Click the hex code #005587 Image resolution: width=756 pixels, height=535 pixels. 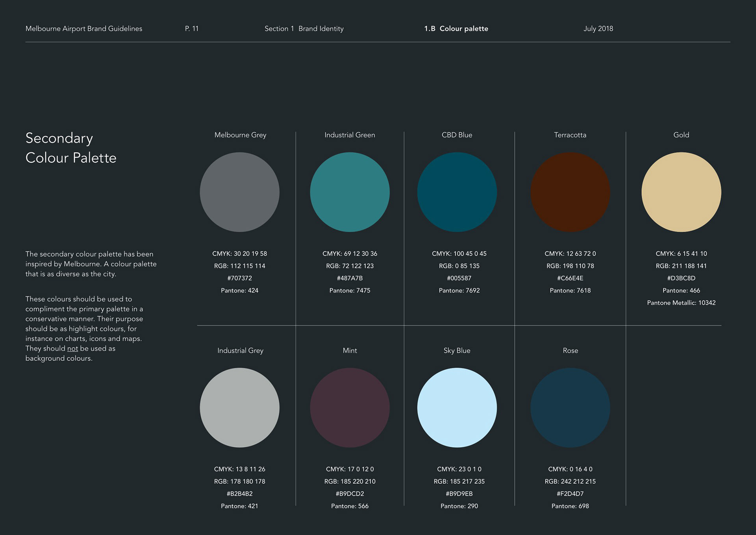click(459, 278)
